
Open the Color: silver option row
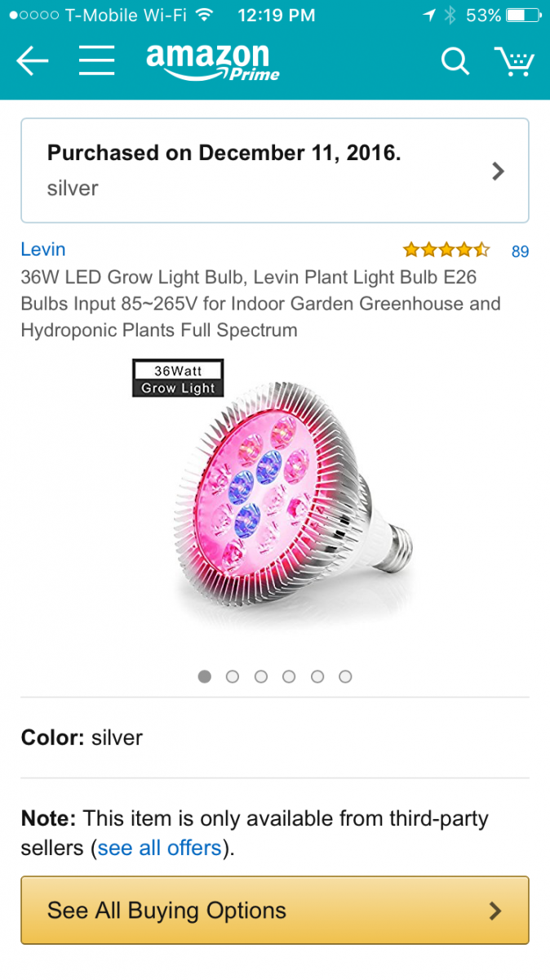pyautogui.click(x=275, y=737)
